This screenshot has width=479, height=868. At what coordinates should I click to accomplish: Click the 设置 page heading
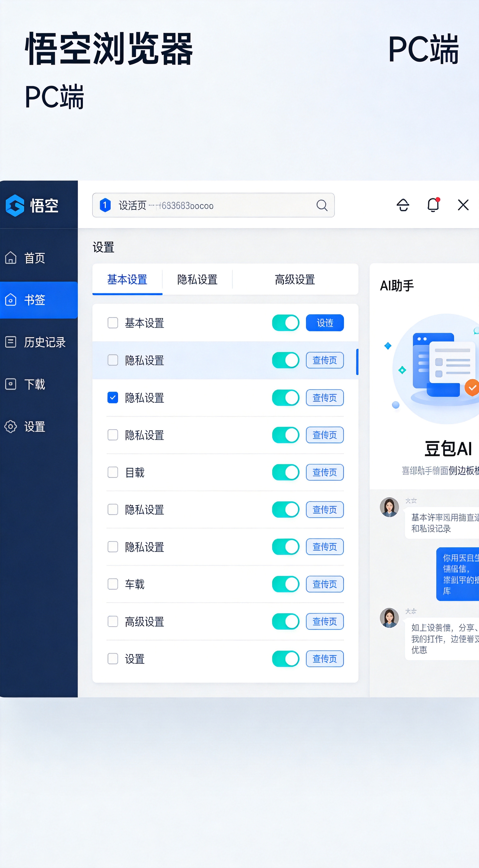click(103, 247)
